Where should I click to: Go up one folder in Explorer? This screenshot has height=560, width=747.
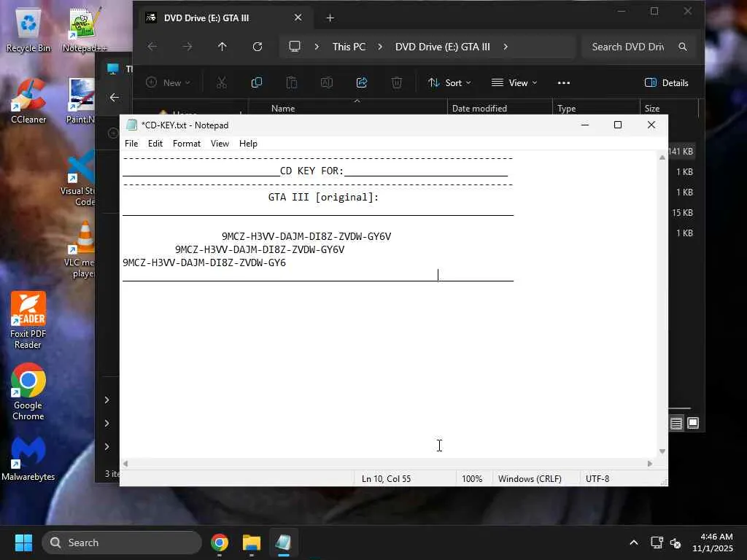[x=222, y=47]
